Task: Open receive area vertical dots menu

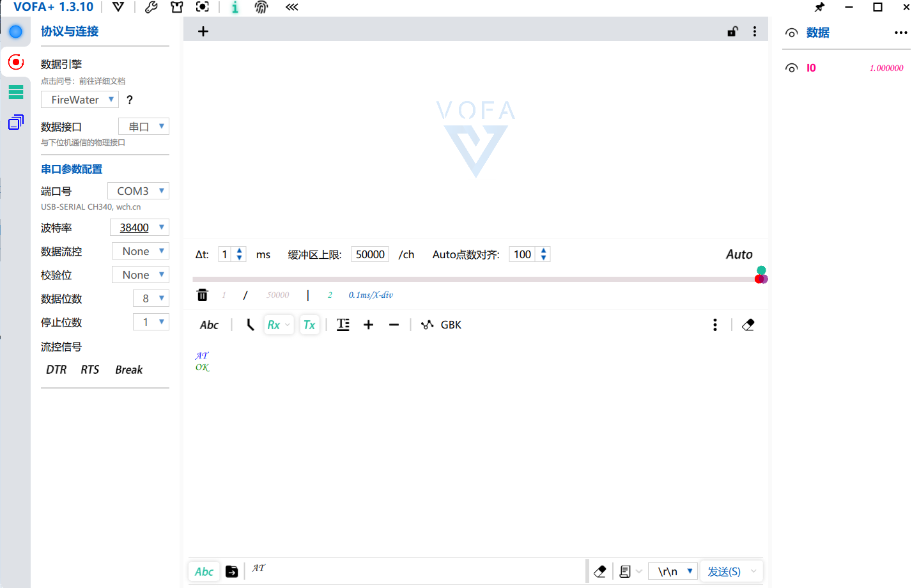Action: 715,325
